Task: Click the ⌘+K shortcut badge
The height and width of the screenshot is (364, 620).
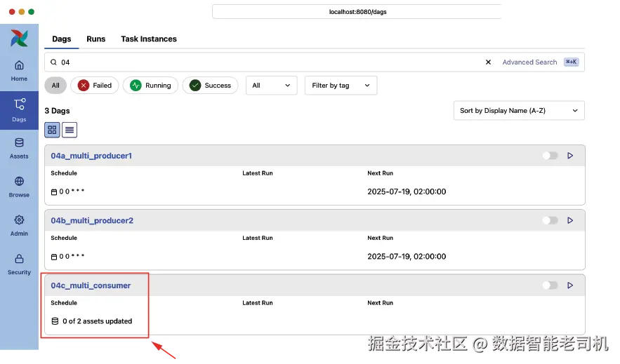Action: (572, 62)
